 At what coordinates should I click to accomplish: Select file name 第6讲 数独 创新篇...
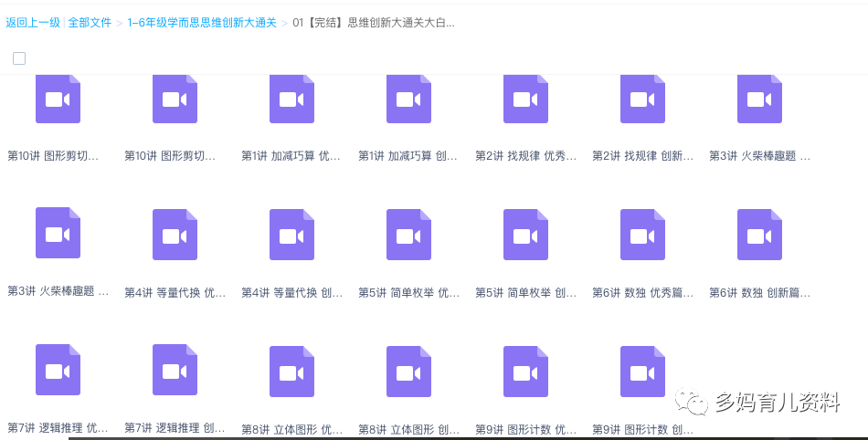tap(759, 293)
